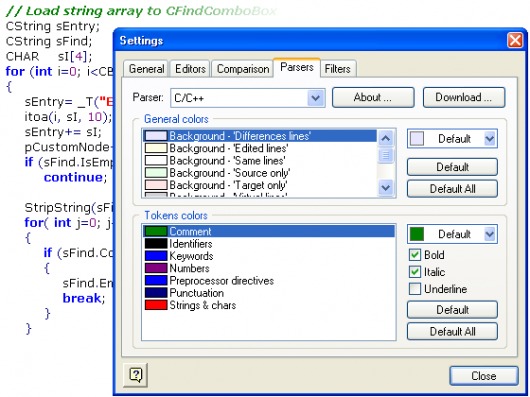Click Default All button under General colors
Screen dimensions: 530x397
[452, 189]
